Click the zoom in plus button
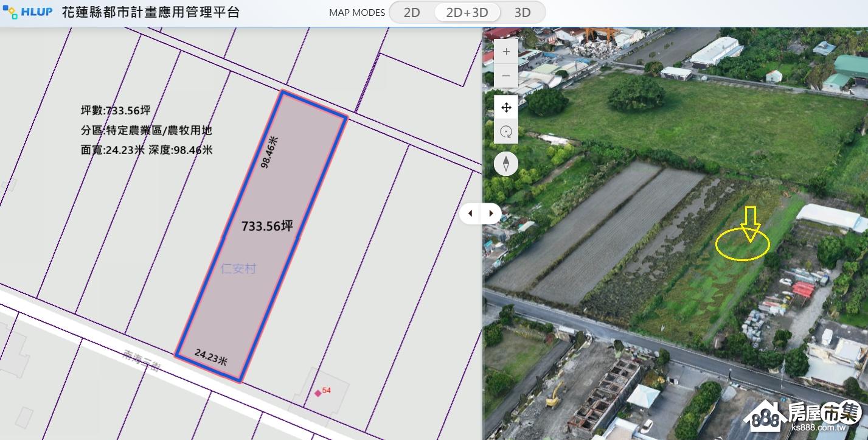Image resolution: width=868 pixels, height=440 pixels. (x=506, y=52)
